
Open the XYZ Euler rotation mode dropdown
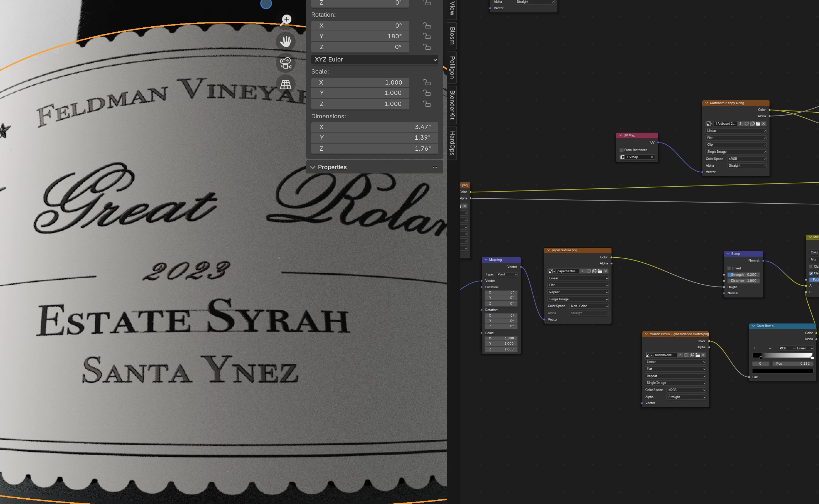coord(375,60)
